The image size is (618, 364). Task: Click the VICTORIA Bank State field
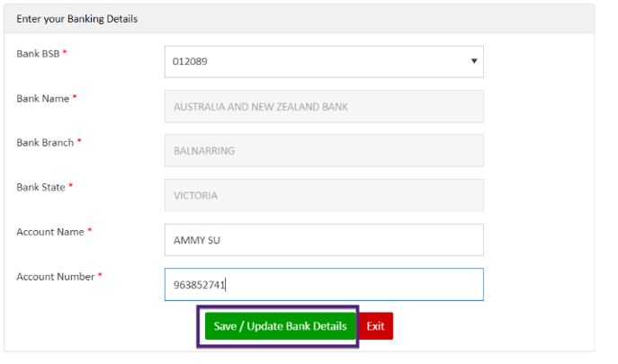(324, 195)
